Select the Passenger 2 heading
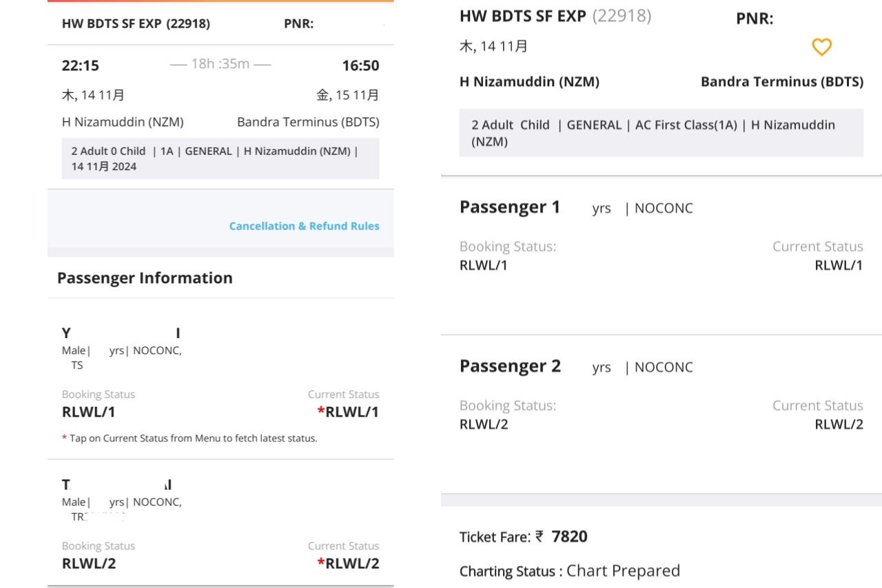 (510, 366)
